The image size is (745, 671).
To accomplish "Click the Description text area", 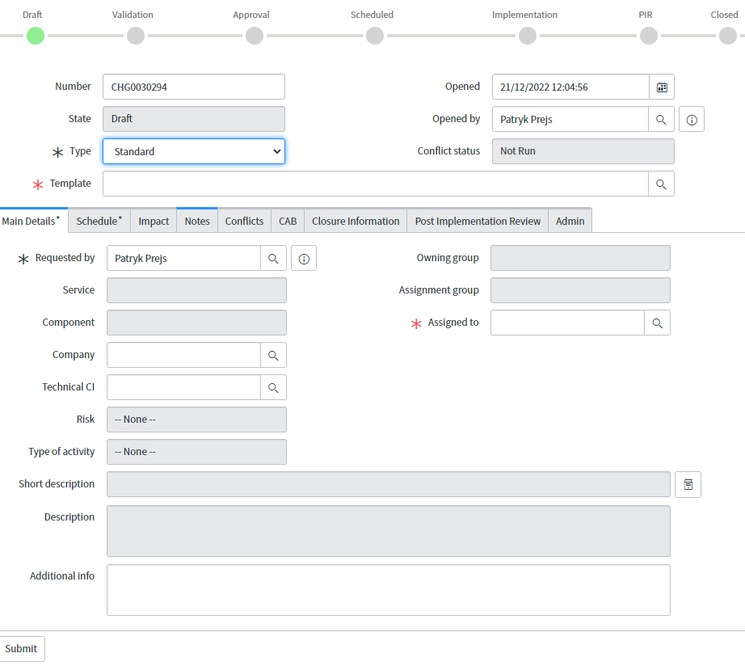I will [x=389, y=531].
